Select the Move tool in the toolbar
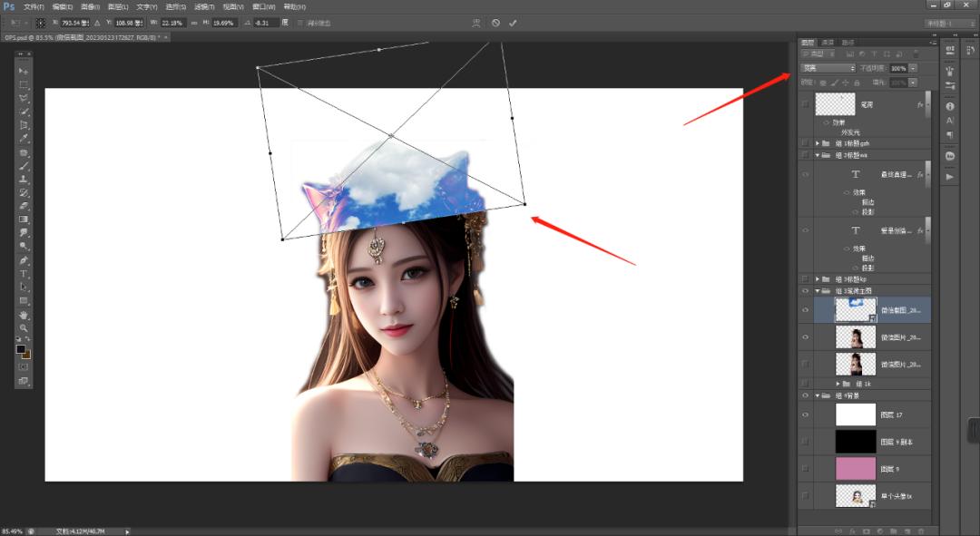Screen dimensions: 980x536 point(24,71)
